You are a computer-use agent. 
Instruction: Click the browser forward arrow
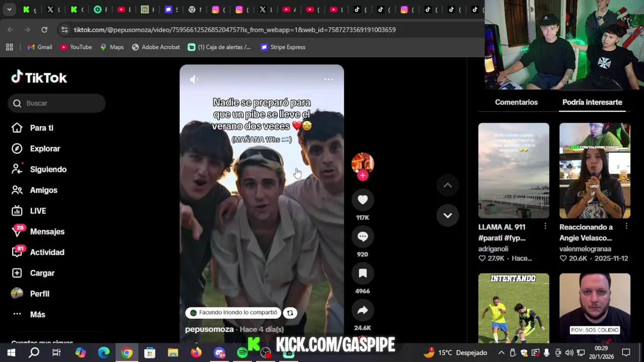(27, 30)
